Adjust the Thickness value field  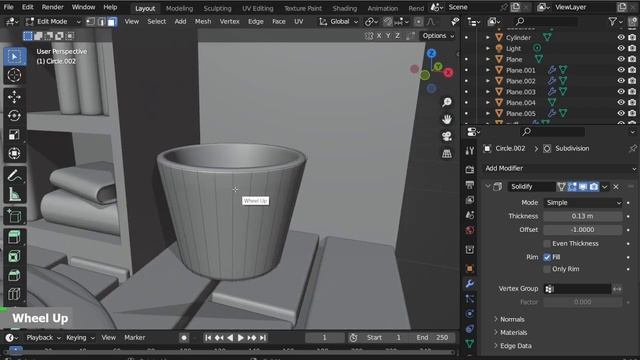[x=582, y=216]
